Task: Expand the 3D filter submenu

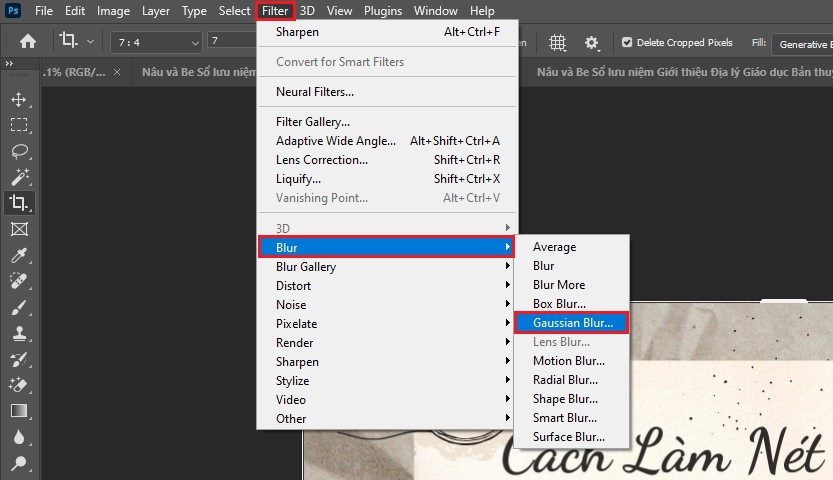Action: point(387,228)
